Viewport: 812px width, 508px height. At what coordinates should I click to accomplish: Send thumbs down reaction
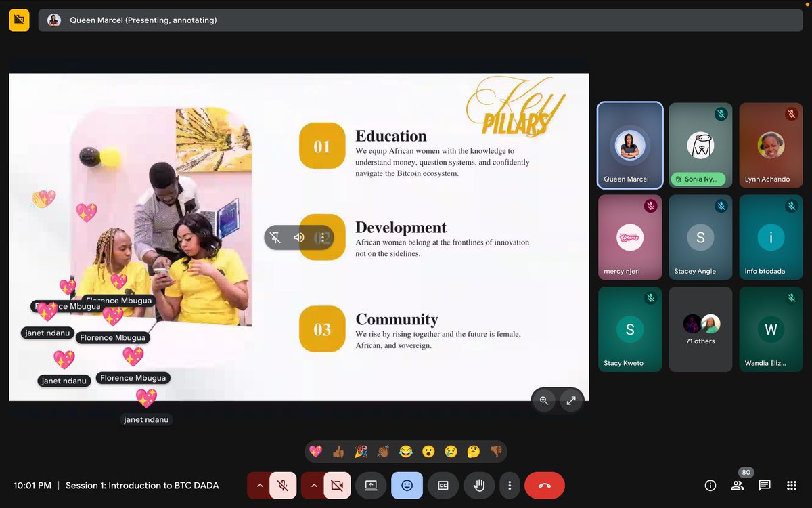pos(496,451)
